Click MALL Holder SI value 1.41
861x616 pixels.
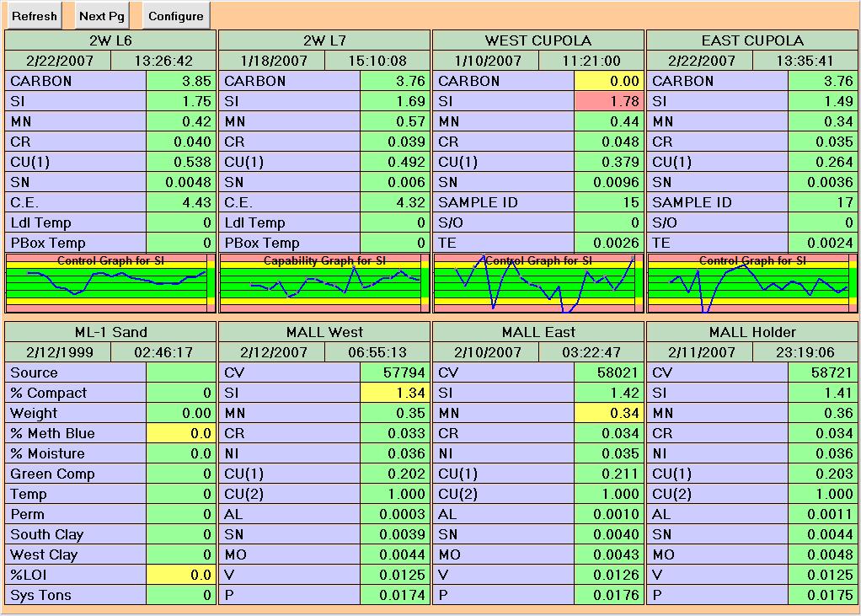pos(823,393)
